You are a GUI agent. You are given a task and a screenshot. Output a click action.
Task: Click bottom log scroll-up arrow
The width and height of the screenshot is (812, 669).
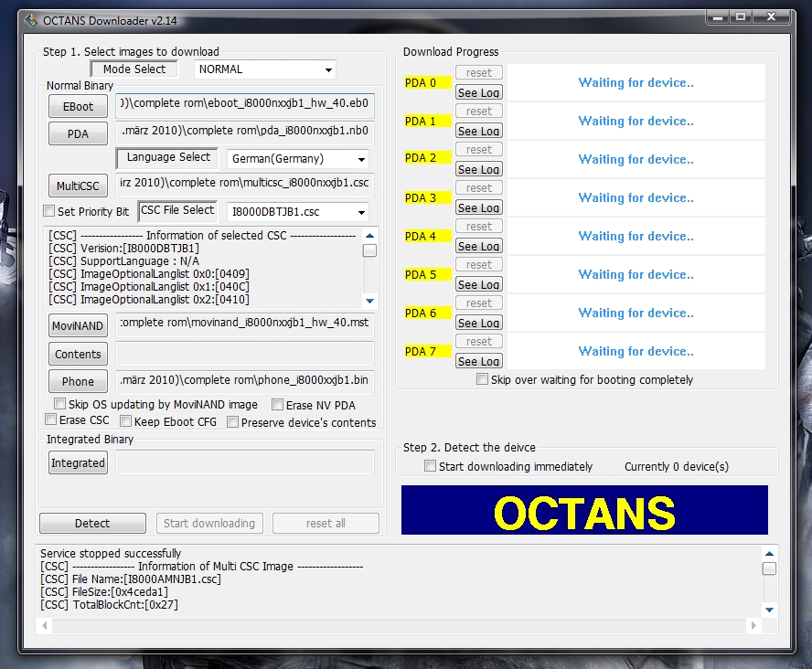pos(770,553)
